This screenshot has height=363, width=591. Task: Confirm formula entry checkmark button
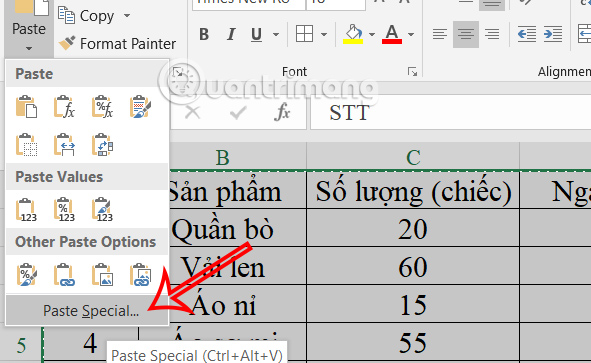[237, 112]
